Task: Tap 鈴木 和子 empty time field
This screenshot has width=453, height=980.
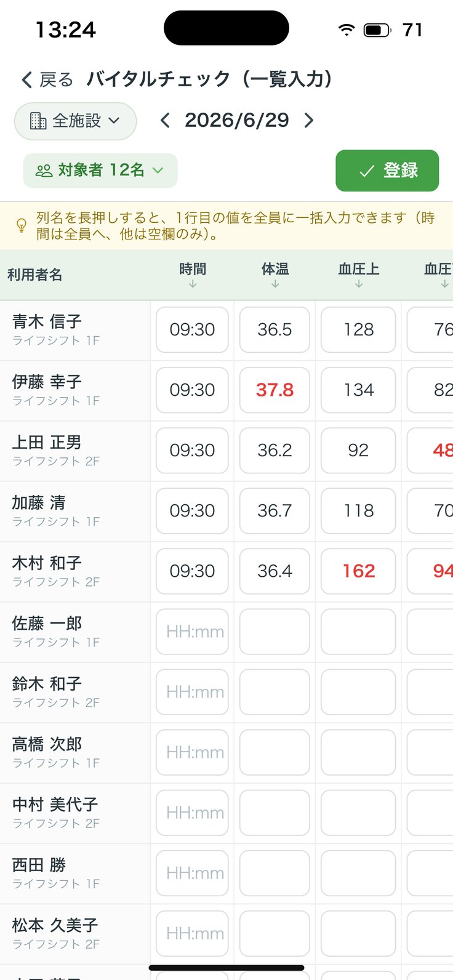Action: click(x=192, y=692)
